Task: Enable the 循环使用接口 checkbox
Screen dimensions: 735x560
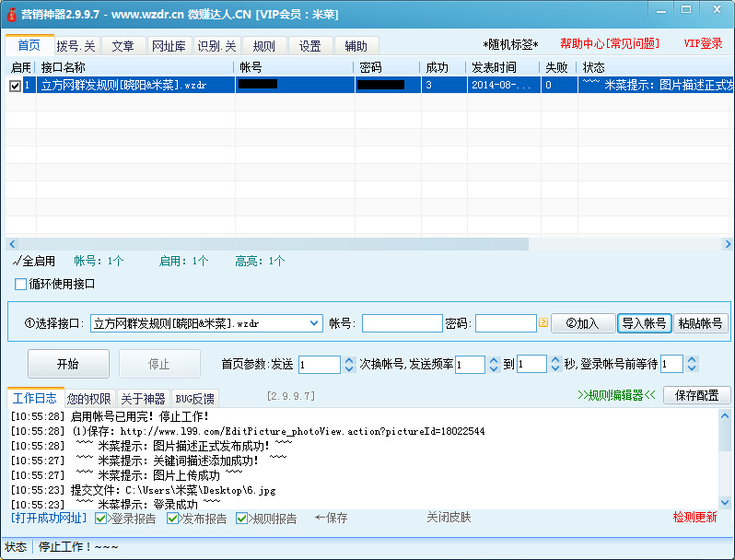Action: 21,284
